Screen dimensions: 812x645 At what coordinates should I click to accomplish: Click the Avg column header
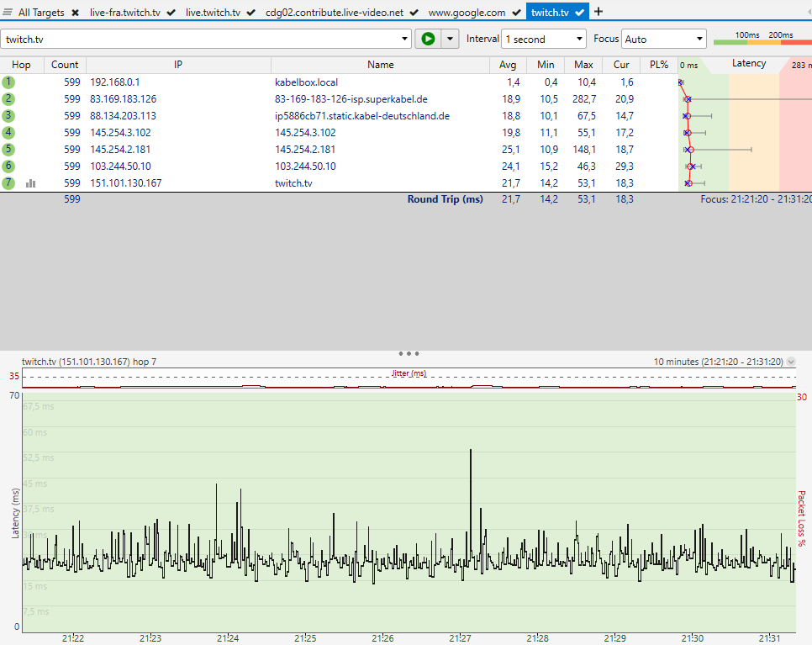508,65
